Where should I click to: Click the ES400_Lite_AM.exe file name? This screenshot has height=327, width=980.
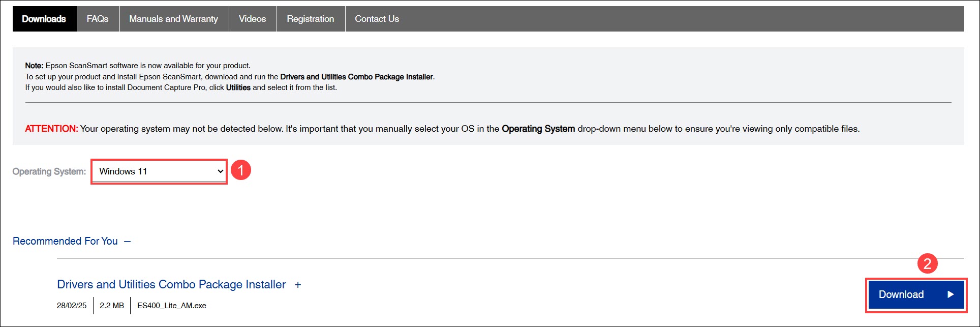[x=172, y=306]
